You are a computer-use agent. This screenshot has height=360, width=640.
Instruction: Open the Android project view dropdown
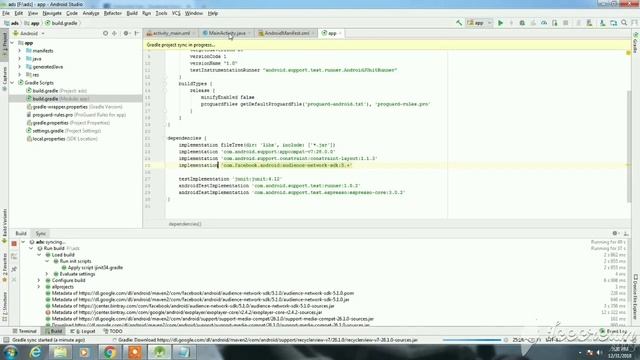29,33
